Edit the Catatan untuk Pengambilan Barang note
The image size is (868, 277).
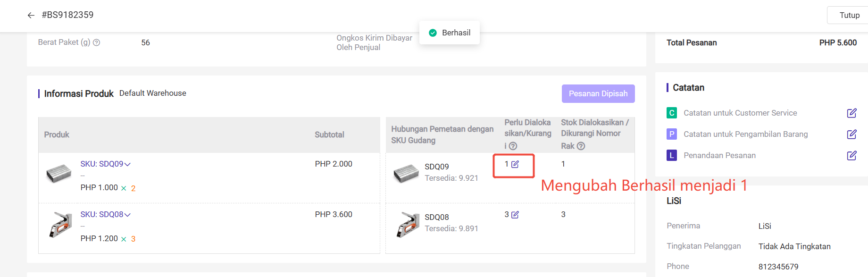[851, 134]
